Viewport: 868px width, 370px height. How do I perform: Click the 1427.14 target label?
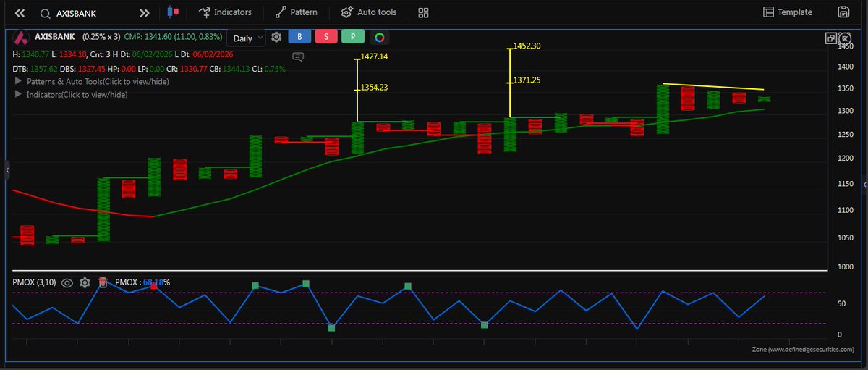374,56
